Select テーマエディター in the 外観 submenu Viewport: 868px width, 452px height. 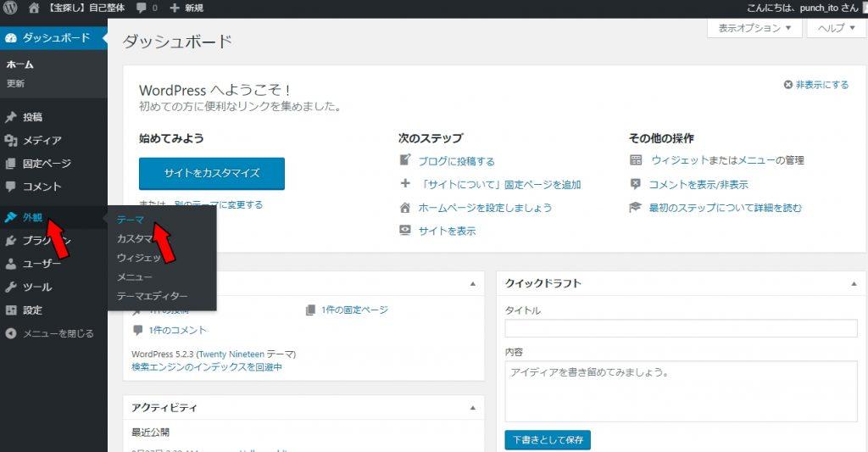[x=153, y=296]
